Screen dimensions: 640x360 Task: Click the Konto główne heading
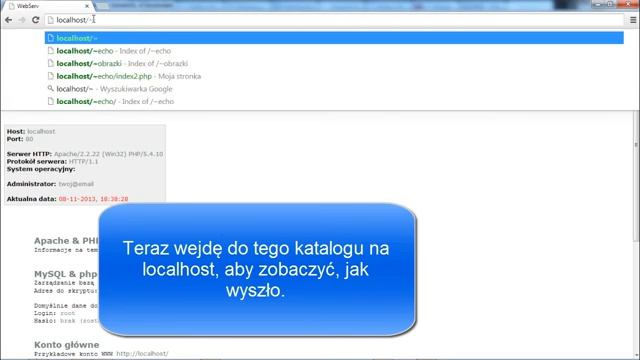[x=67, y=345]
